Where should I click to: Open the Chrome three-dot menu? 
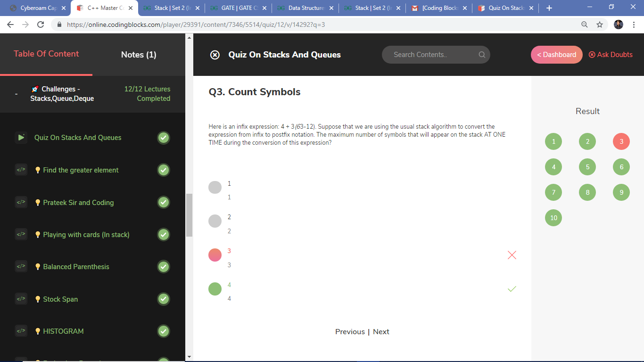point(634,25)
